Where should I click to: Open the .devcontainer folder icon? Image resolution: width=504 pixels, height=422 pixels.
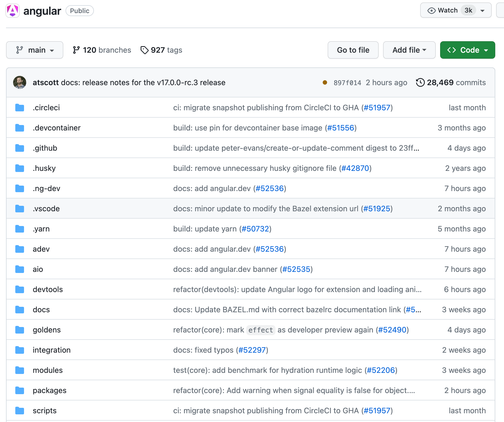(20, 128)
